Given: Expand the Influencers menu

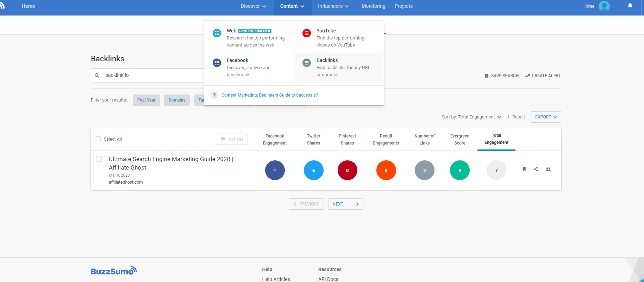Looking at the screenshot, I should tap(333, 6).
